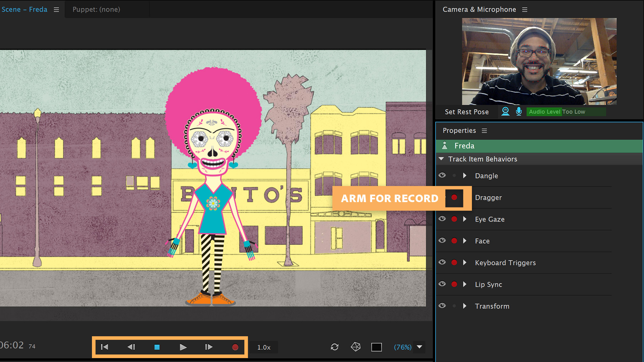Click the 1.0x playback speed control
This screenshot has height=362, width=644.
coord(264,347)
